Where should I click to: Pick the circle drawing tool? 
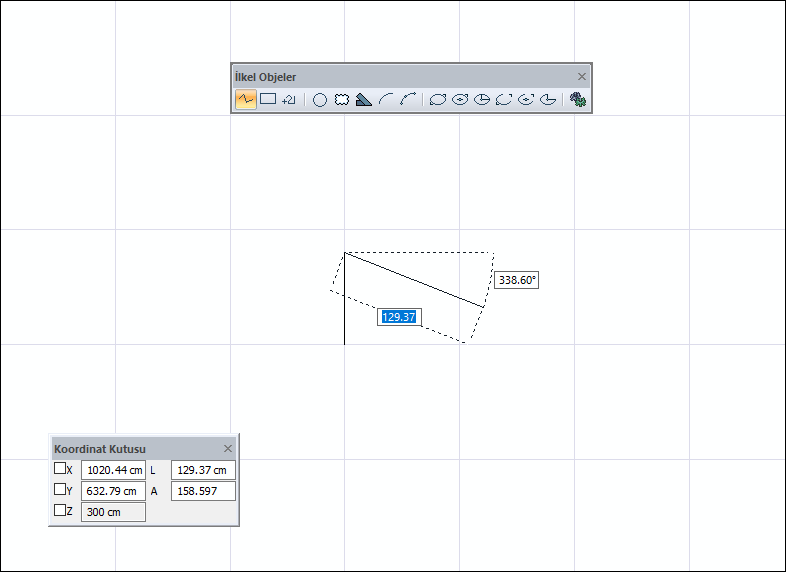[x=320, y=99]
